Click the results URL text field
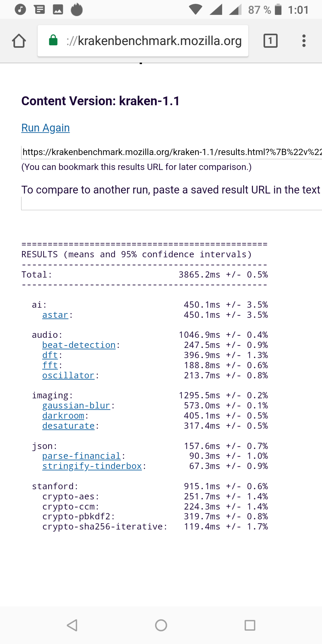The height and width of the screenshot is (644, 322). (172, 152)
